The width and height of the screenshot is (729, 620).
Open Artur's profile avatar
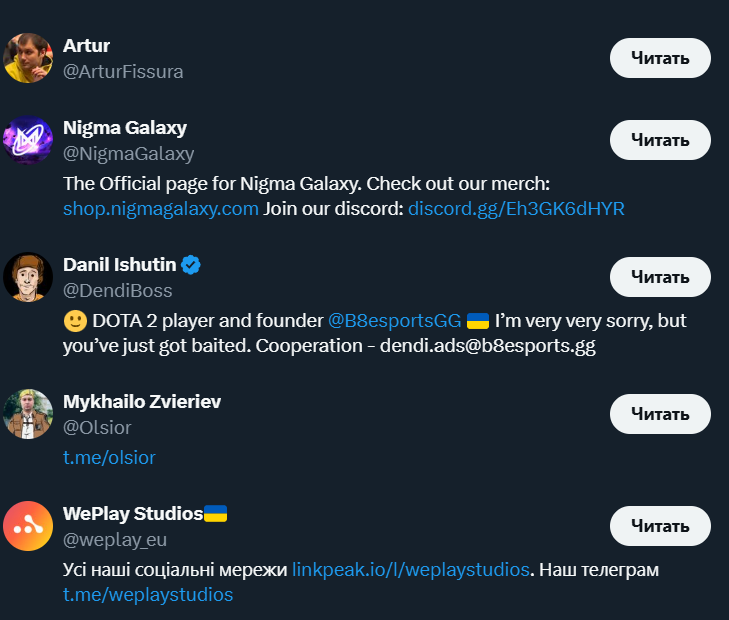pos(28,58)
